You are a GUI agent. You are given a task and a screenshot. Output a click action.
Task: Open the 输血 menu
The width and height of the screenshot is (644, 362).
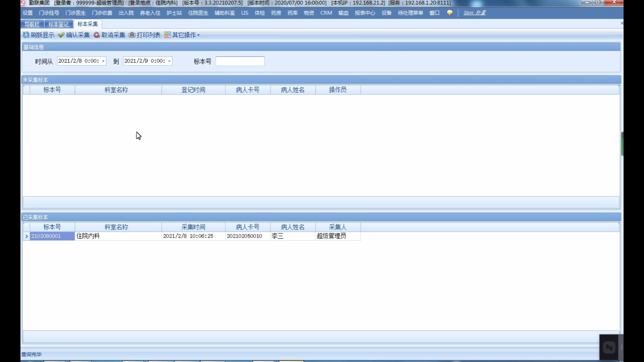(343, 13)
